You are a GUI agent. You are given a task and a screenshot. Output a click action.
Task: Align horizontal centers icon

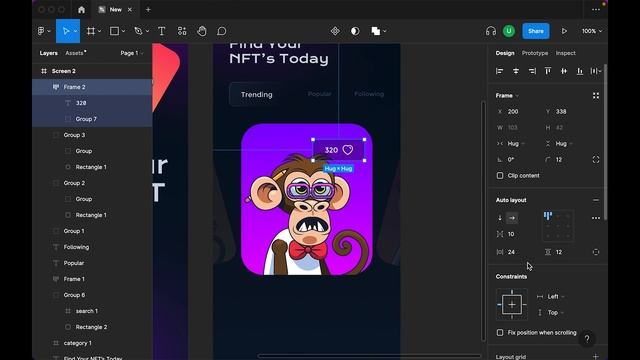click(516, 71)
